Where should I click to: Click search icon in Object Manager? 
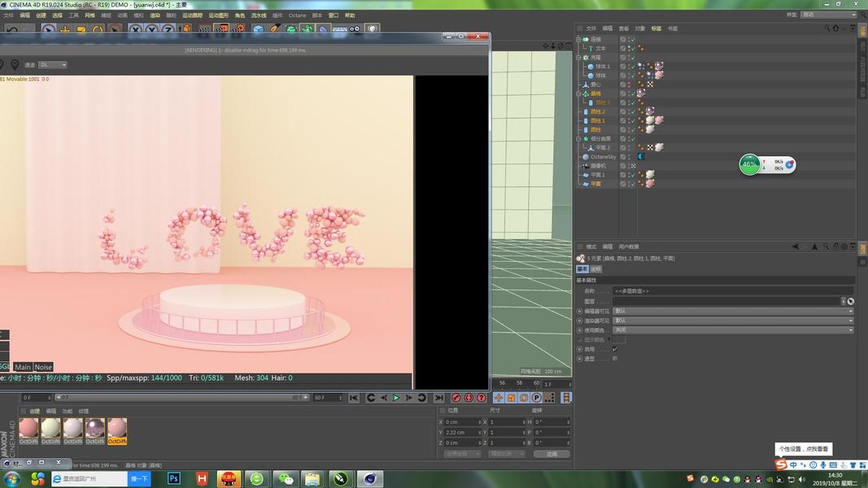(827, 28)
